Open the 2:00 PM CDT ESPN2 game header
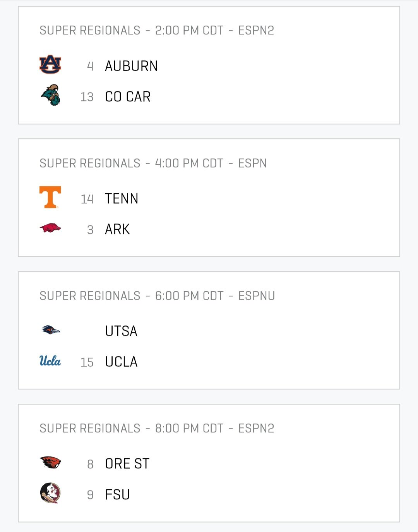Screen dimensions: 418x532 coord(157,30)
